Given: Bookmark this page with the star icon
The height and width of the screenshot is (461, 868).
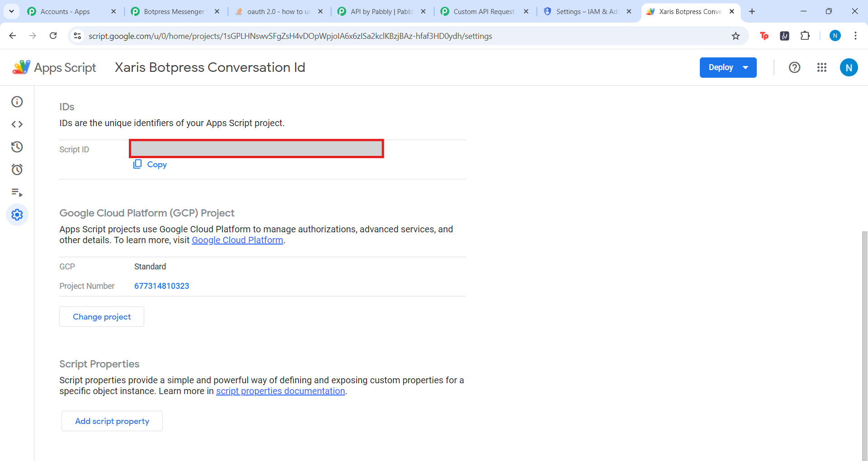Looking at the screenshot, I should point(736,36).
